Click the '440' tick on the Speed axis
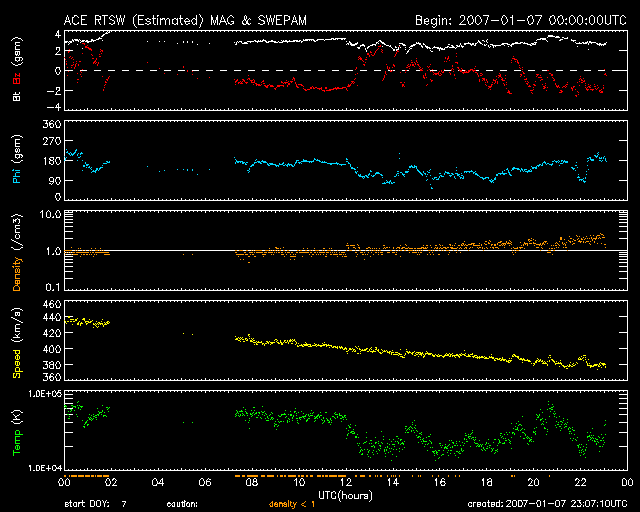 click(x=52, y=316)
